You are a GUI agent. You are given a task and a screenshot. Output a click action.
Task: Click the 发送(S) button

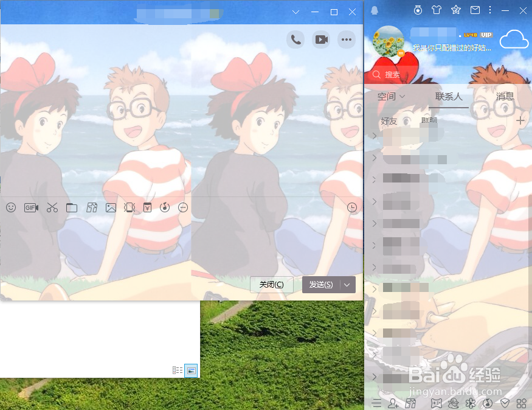coord(320,285)
